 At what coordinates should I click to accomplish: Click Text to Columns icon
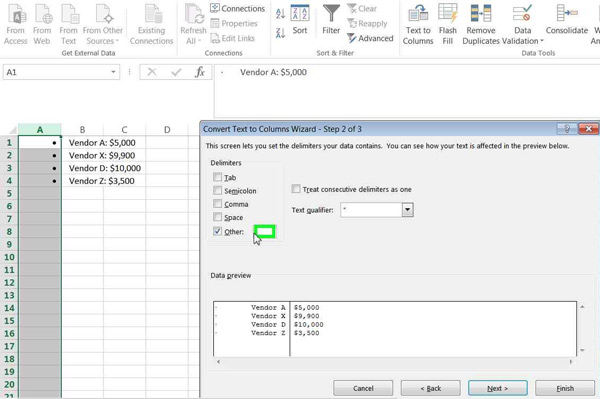coord(418,24)
